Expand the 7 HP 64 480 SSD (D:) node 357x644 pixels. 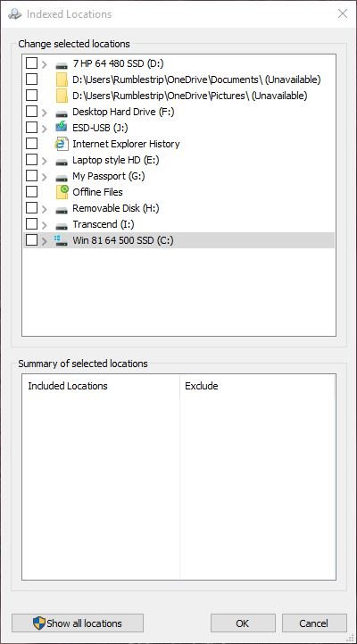pyautogui.click(x=45, y=64)
